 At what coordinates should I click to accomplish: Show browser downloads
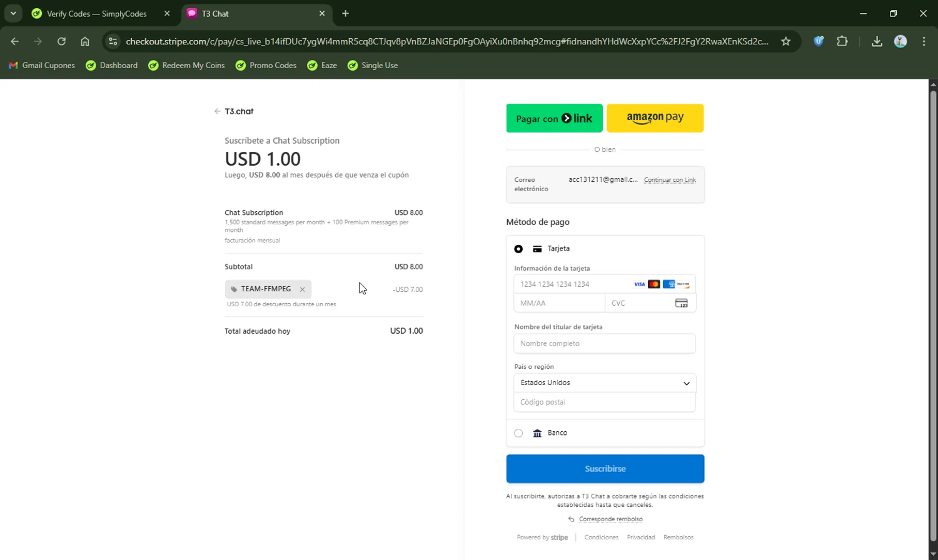[877, 41]
